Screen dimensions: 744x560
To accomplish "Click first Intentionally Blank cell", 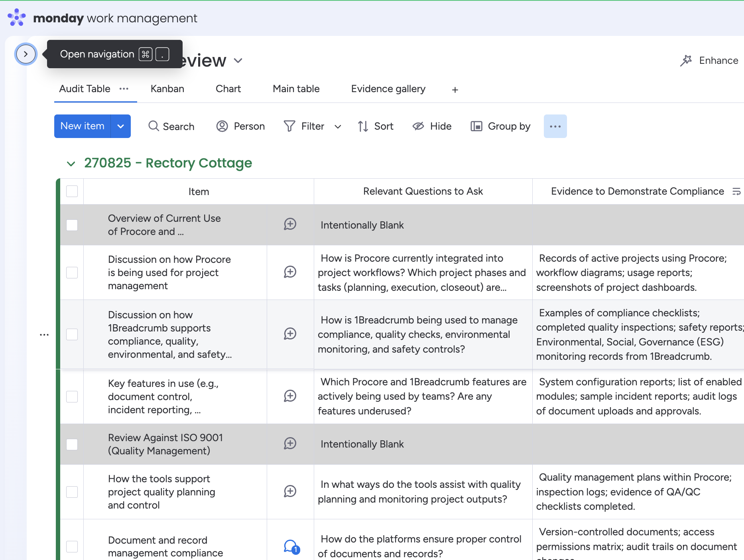I will pos(423,225).
